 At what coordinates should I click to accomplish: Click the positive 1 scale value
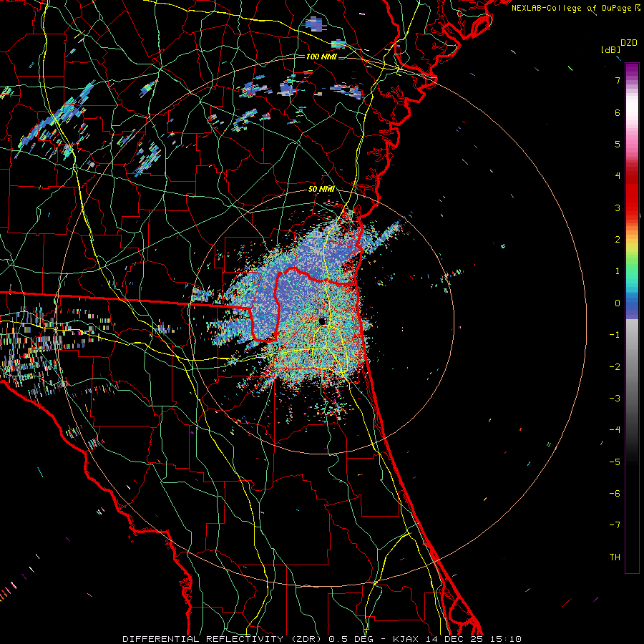pyautogui.click(x=618, y=271)
